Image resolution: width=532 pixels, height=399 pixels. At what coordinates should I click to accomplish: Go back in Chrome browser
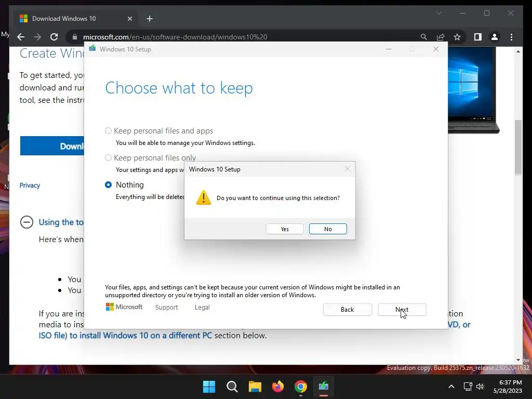coord(21,37)
